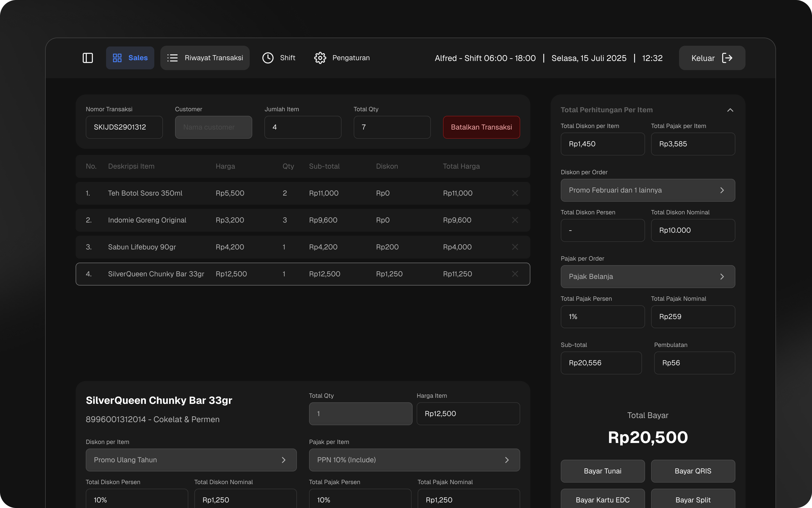Screen dimensions: 812x508
Task: Click Total Pajak Persen 1% field
Action: [602, 316]
